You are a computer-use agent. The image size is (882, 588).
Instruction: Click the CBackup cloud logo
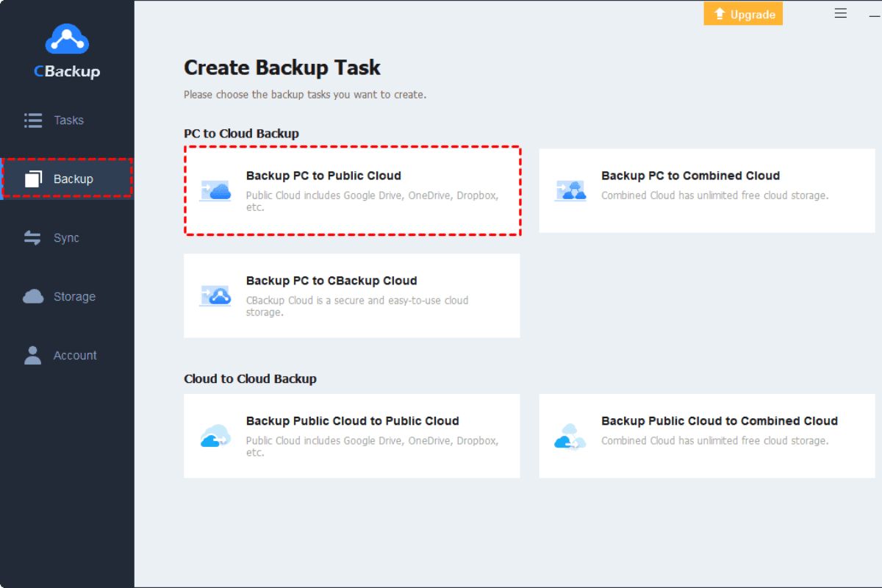click(67, 39)
